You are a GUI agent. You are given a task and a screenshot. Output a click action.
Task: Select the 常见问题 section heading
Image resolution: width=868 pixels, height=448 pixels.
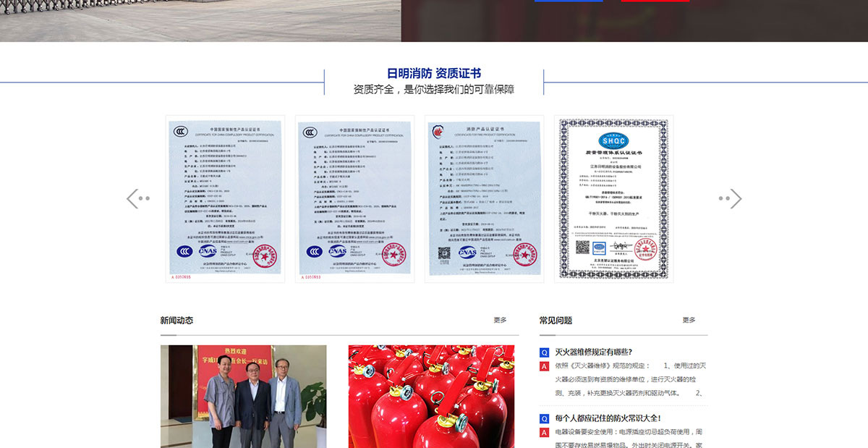[x=556, y=320]
